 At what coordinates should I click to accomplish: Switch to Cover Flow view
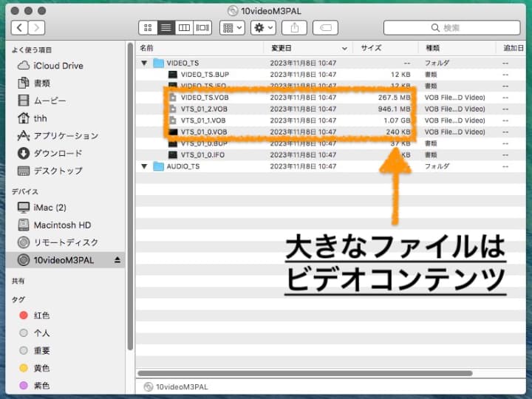[202, 28]
